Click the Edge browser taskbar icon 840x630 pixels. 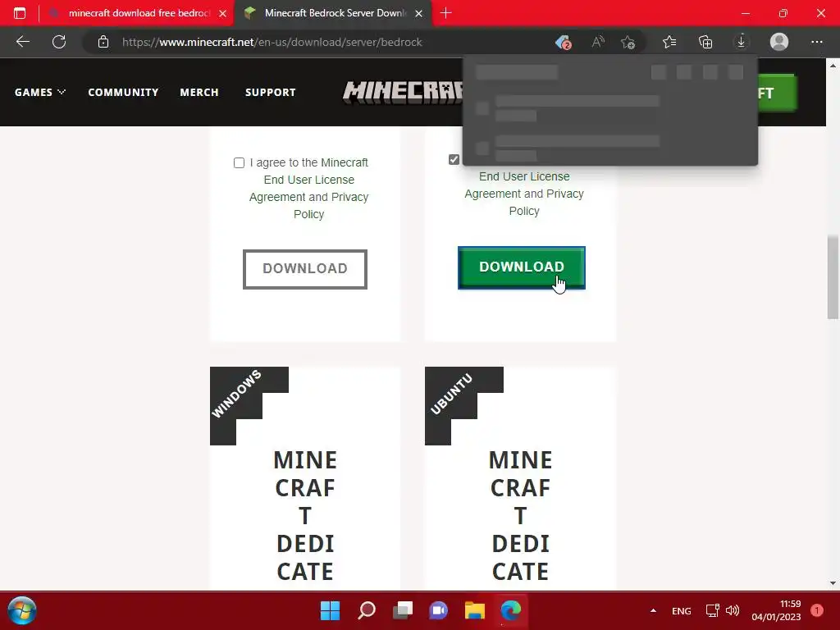coord(510,610)
